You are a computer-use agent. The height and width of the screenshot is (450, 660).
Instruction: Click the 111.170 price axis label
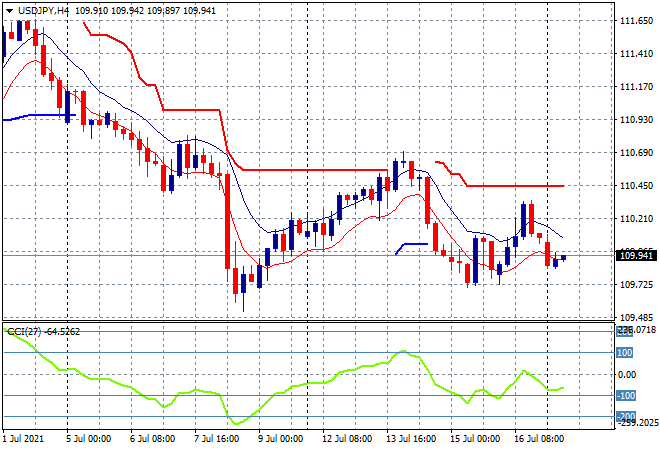tap(636, 87)
